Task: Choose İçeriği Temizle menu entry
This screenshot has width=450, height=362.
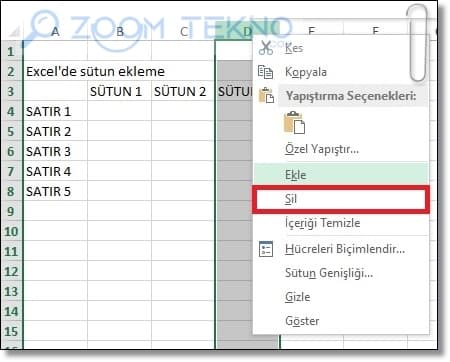Action: pyautogui.click(x=341, y=223)
